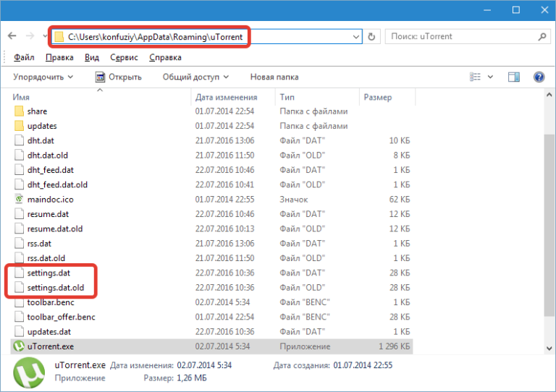This screenshot has height=392, width=556.
Task: Click the scrollbar up arrow
Action: 549,95
